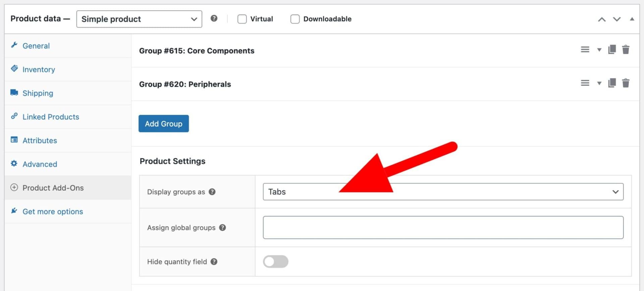Delete the Core Components group via trash icon

click(x=626, y=50)
